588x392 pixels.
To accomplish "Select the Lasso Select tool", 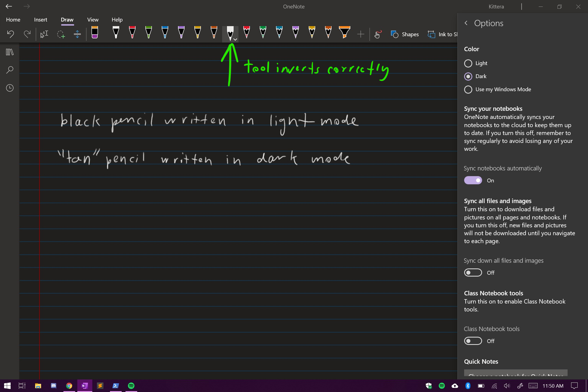I will pos(61,34).
